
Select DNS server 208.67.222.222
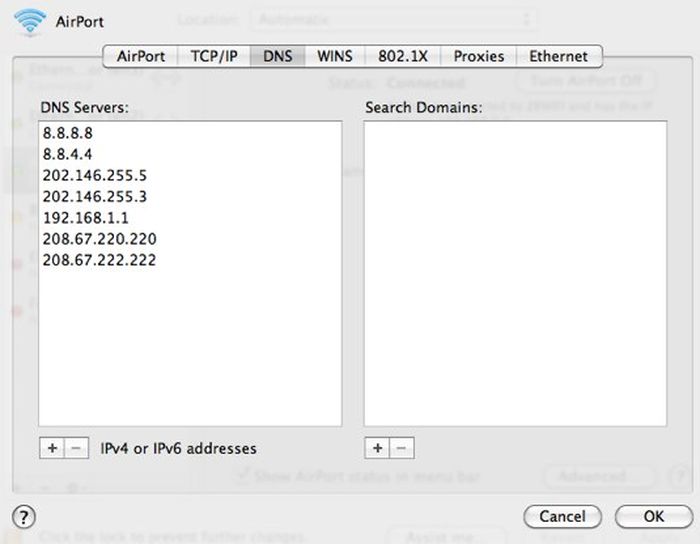[x=190, y=260]
